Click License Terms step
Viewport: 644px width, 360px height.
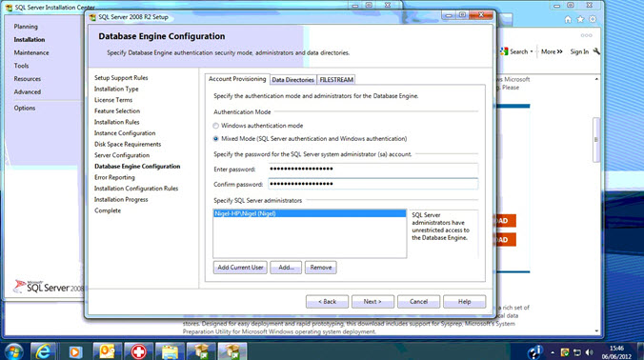pos(113,100)
